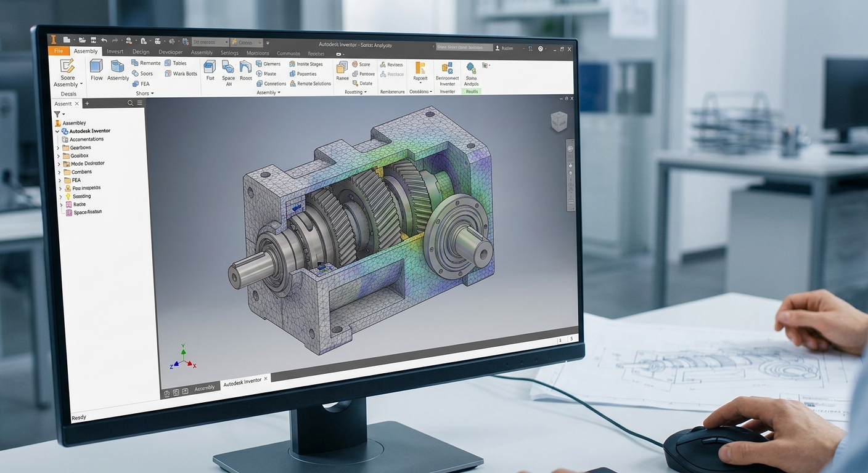Open the File menu tab
The image size is (868, 473).
(59, 51)
